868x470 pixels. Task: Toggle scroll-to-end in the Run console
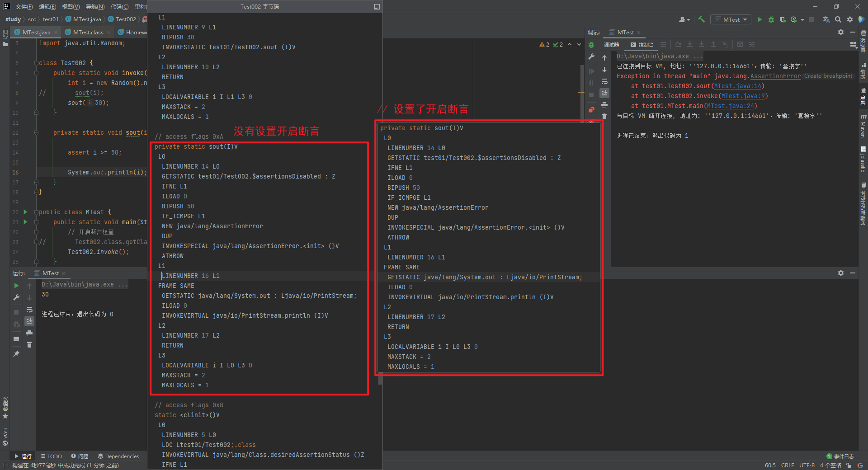(29, 321)
